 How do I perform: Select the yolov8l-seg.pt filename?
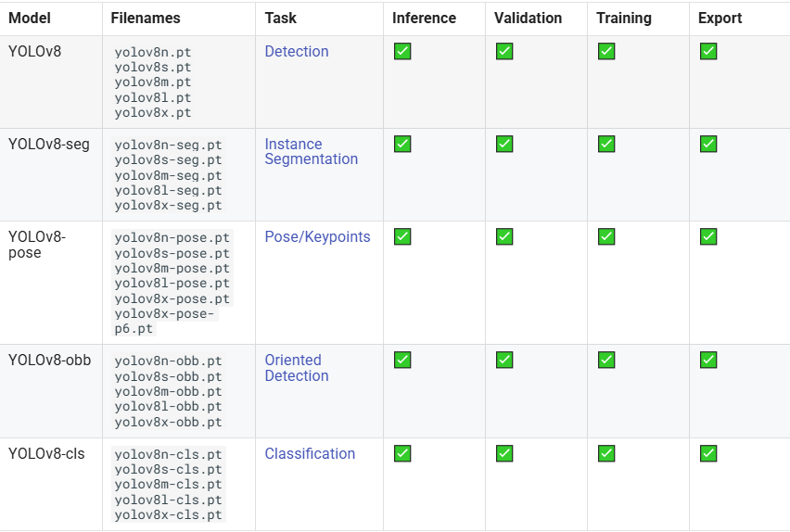tap(168, 190)
